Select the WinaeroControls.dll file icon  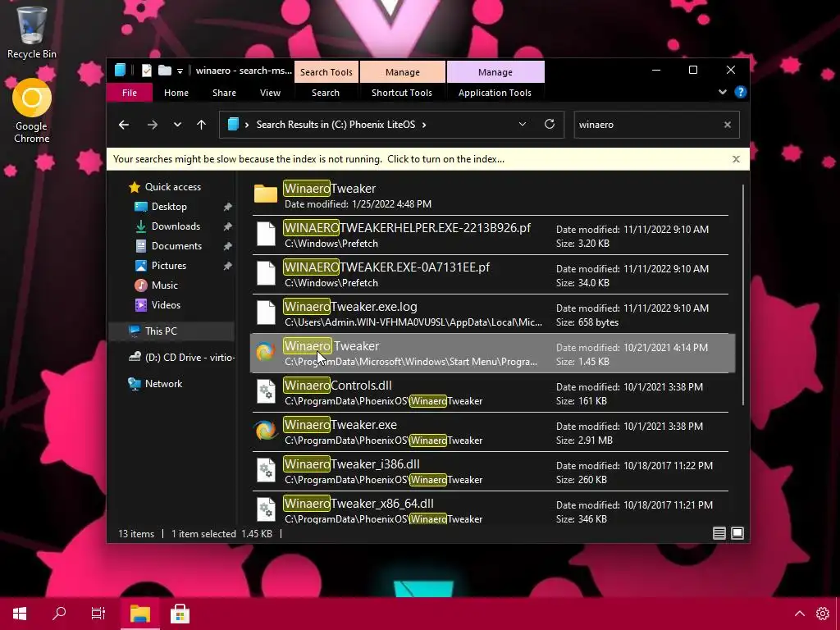point(266,391)
